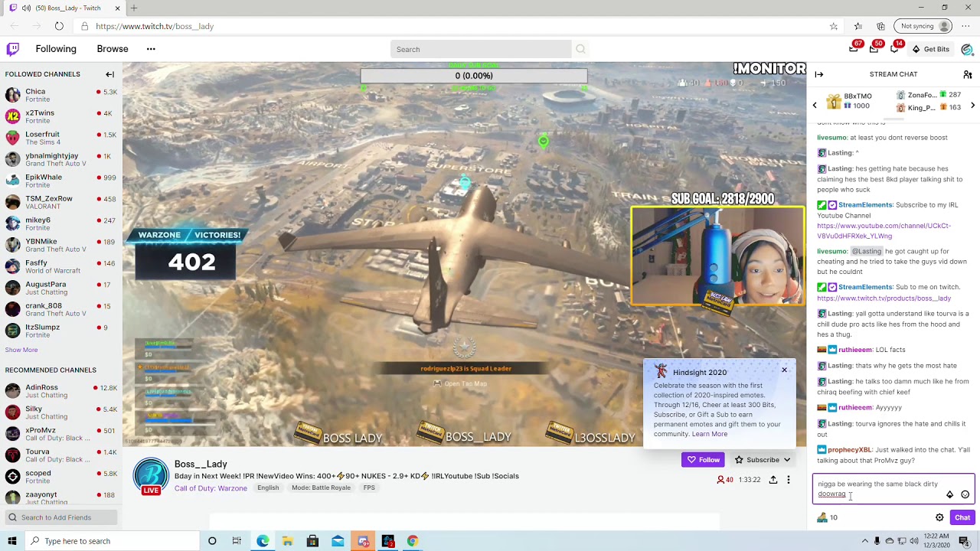Image resolution: width=980 pixels, height=551 pixels.
Task: Open Tourva recommended channel
Action: coord(61,455)
